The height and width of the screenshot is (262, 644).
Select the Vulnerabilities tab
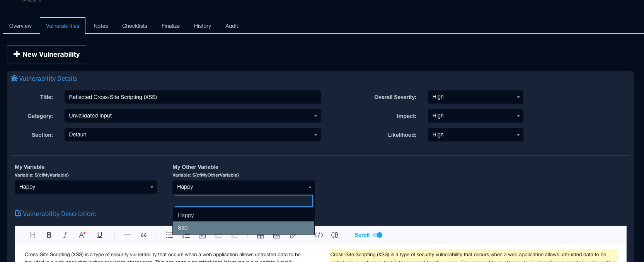63,26
